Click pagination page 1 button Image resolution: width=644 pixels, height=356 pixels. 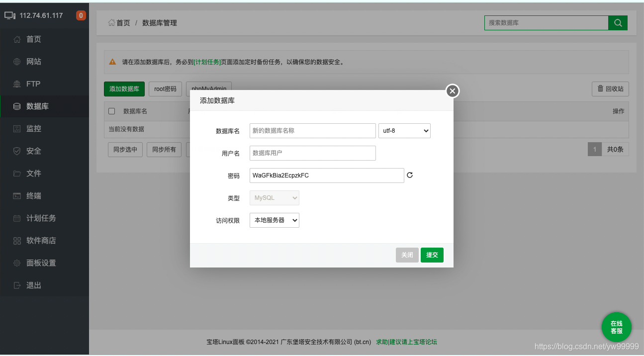(x=595, y=149)
